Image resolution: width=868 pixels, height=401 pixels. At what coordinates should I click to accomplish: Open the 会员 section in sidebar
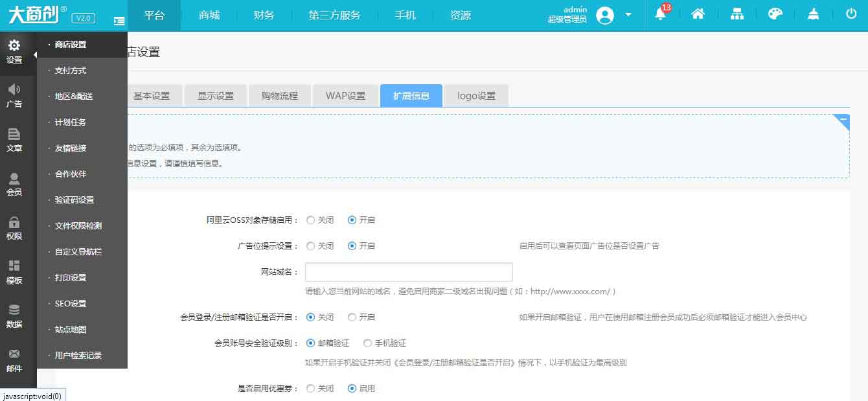(14, 184)
